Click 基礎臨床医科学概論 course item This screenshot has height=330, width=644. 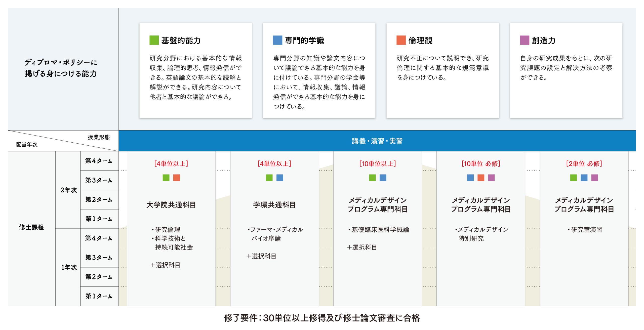tap(380, 229)
